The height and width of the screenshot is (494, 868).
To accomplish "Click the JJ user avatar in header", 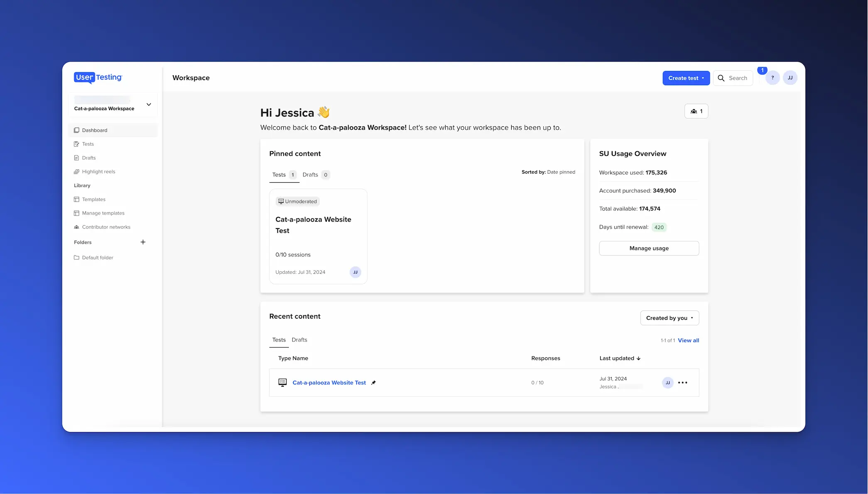I will (x=790, y=78).
